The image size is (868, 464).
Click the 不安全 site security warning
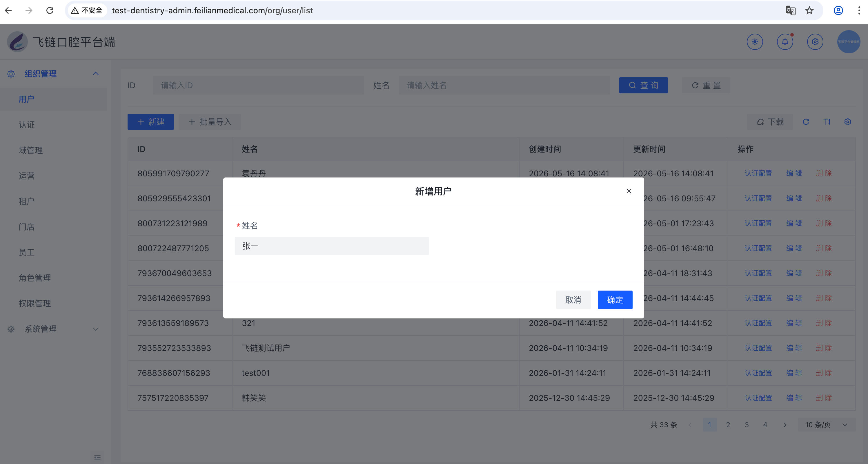86,10
